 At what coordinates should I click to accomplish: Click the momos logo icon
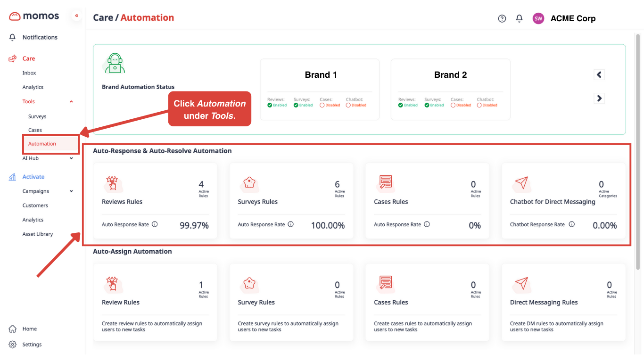pyautogui.click(x=16, y=16)
